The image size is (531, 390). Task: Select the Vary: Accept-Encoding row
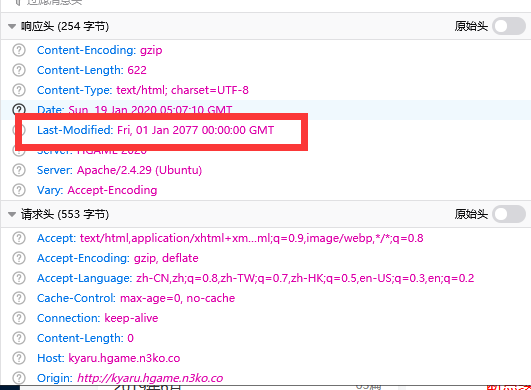coord(266,190)
